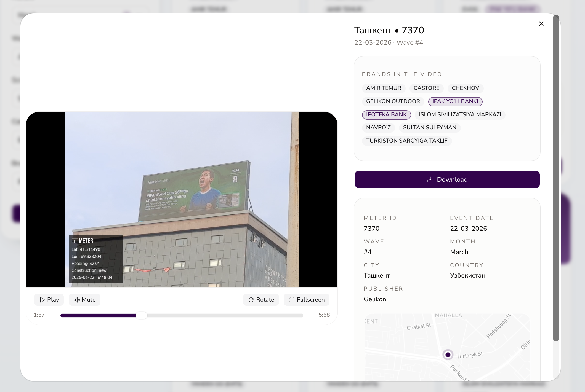
Task: Deselect the IPAK YO'LI BANKI brand tag
Action: click(455, 101)
